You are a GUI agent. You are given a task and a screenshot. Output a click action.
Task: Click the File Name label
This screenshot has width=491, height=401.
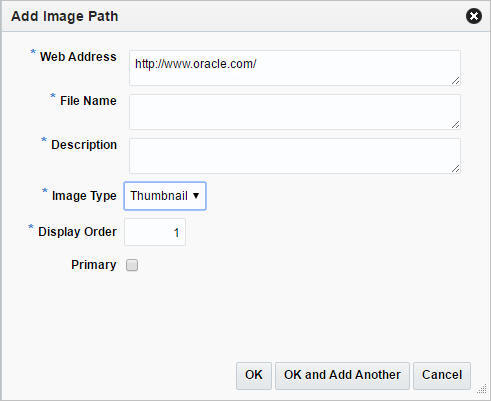tap(88, 101)
